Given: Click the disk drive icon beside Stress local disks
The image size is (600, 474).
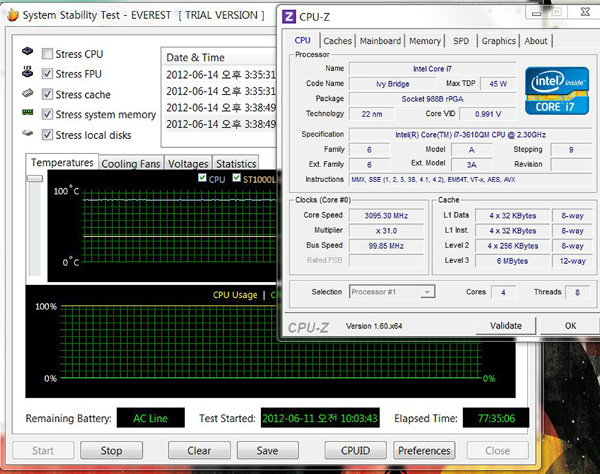Looking at the screenshot, I should tap(27, 133).
